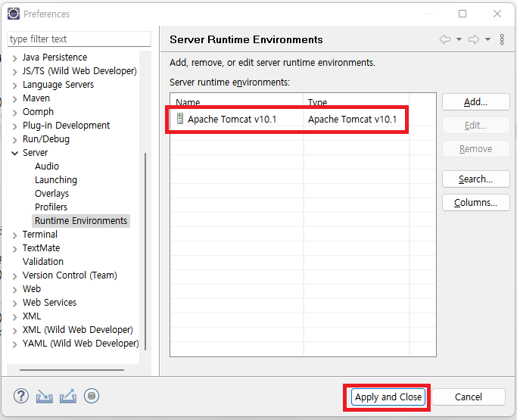The image size is (517, 420).
Task: Expand the Web Services node
Action: click(14, 303)
